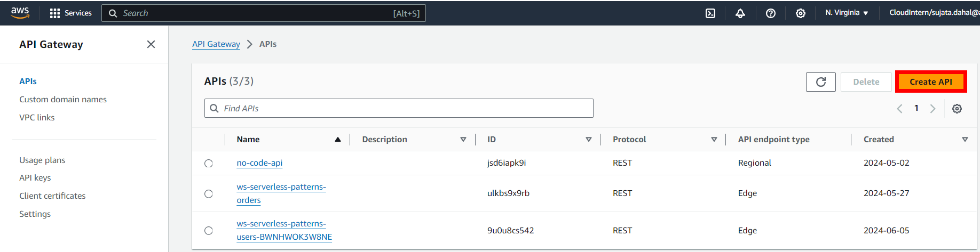This screenshot has height=252, width=980.
Task: Open the N. Virginia region dropdown
Action: tap(847, 13)
